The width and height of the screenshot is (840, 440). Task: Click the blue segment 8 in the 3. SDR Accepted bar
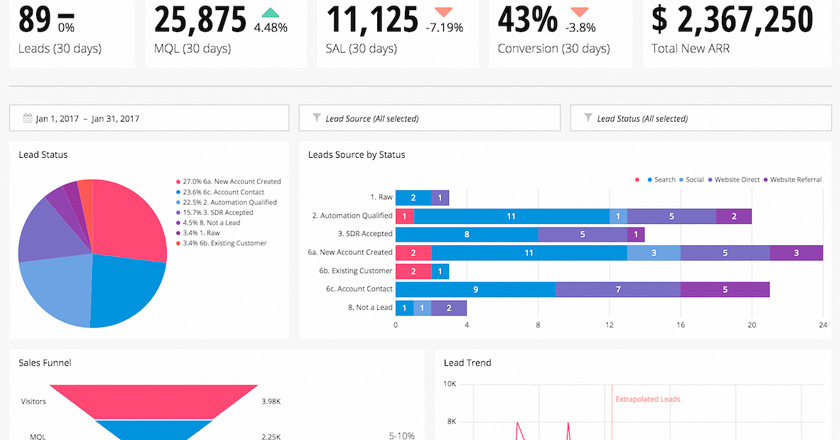coord(467,234)
